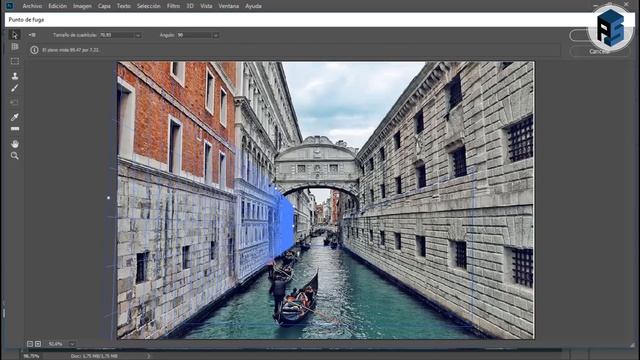Open the Doc status info arrow menu

148,356
